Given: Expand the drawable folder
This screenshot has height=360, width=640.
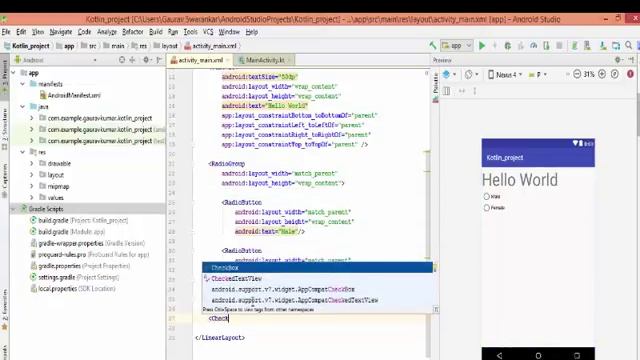Looking at the screenshot, I should 32,164.
